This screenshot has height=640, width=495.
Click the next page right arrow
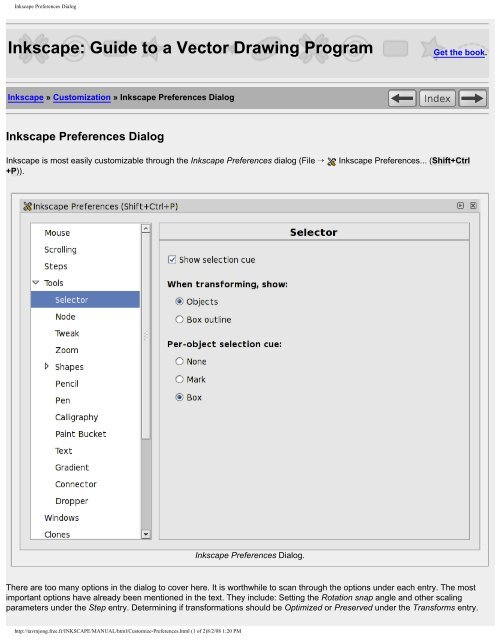click(472, 98)
